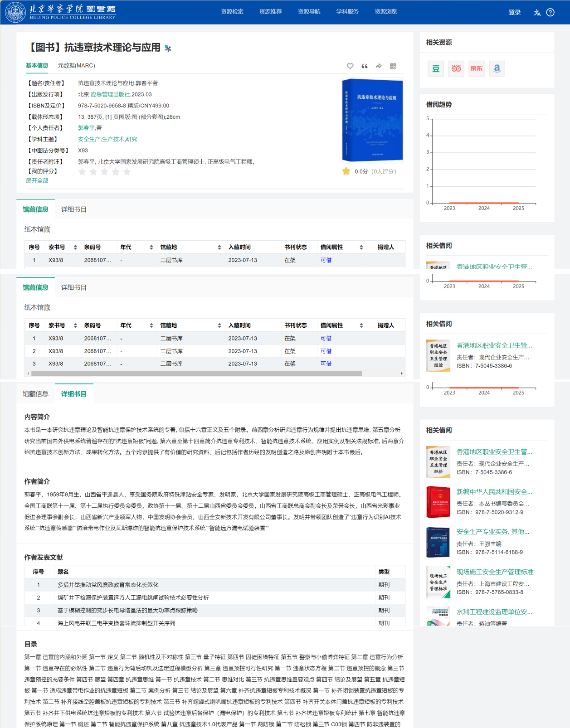Open 学科服务 in the top navigation

[x=347, y=12]
